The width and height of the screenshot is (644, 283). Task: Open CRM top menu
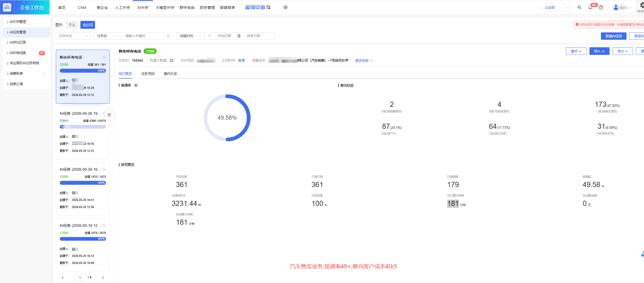[82, 8]
